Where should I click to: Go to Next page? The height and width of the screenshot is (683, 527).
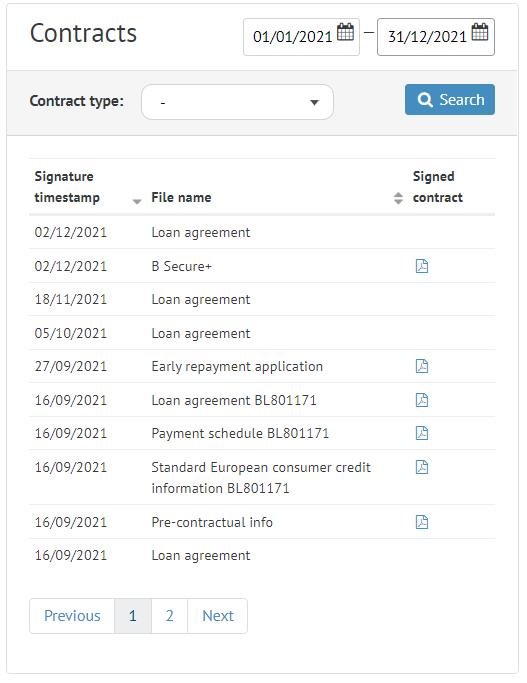tap(218, 615)
